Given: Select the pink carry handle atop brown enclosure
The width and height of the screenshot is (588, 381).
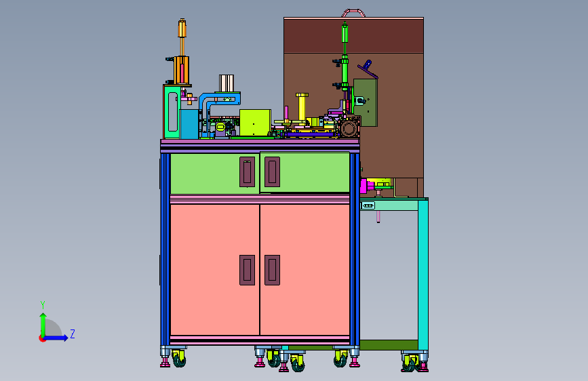Looking at the screenshot, I should [353, 13].
